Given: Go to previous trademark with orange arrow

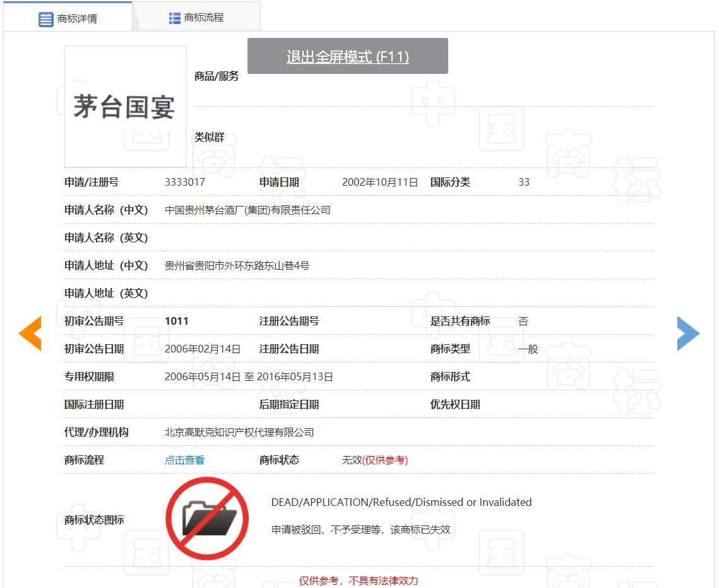Looking at the screenshot, I should coord(30,333).
